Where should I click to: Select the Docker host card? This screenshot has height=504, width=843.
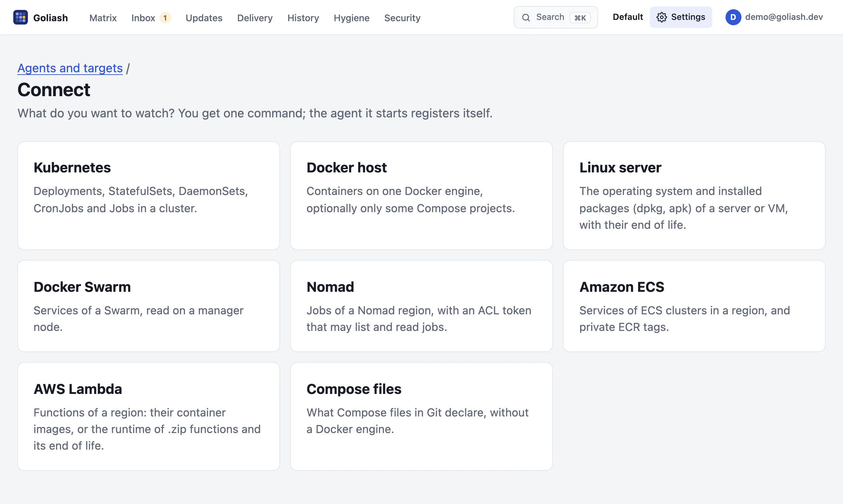(421, 196)
